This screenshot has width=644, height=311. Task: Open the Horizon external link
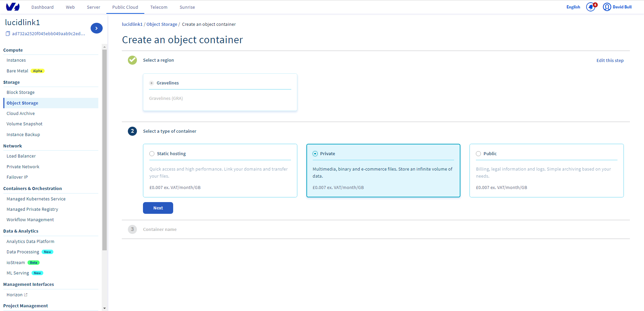click(x=17, y=295)
